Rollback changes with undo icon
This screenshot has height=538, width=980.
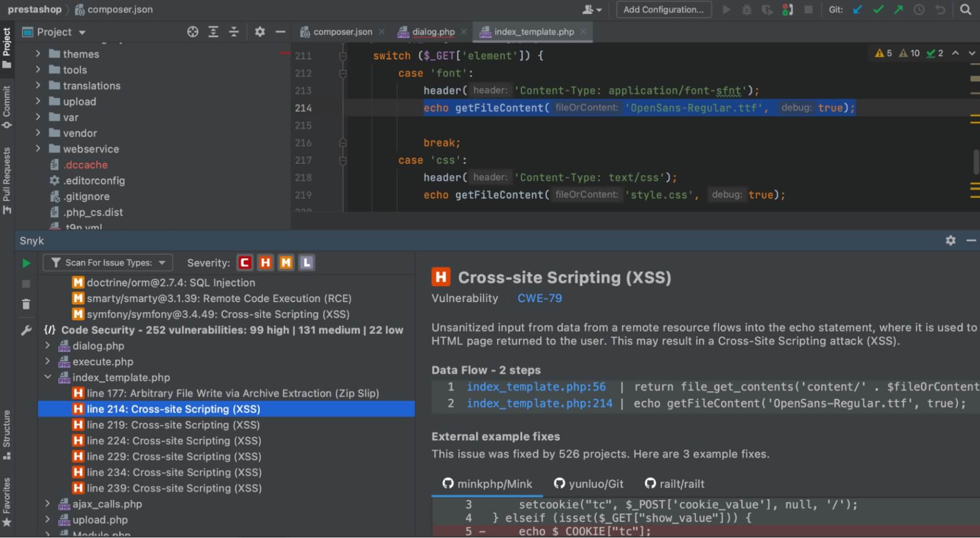[940, 10]
